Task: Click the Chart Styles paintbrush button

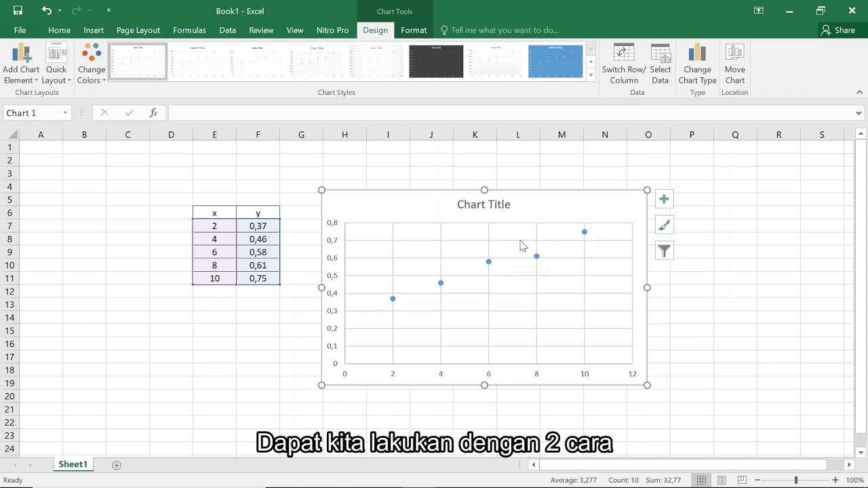Action: click(x=664, y=225)
